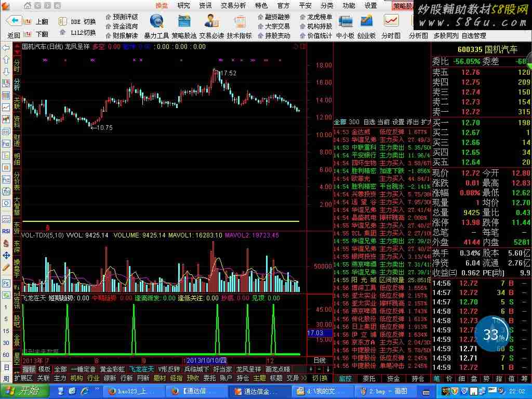The height and width of the screenshot is (399, 532).
Task: Select 画龙点睛 indicator tab
Action: pos(277,369)
